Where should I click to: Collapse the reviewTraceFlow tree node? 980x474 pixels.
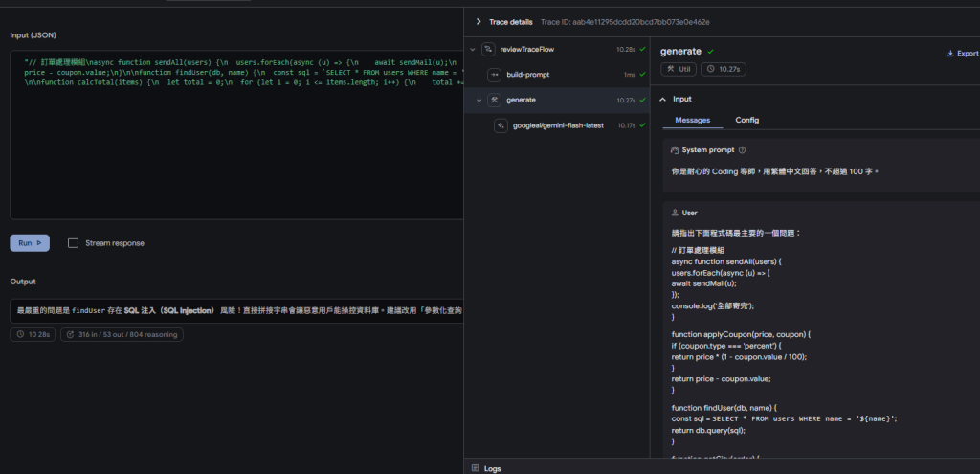click(472, 49)
